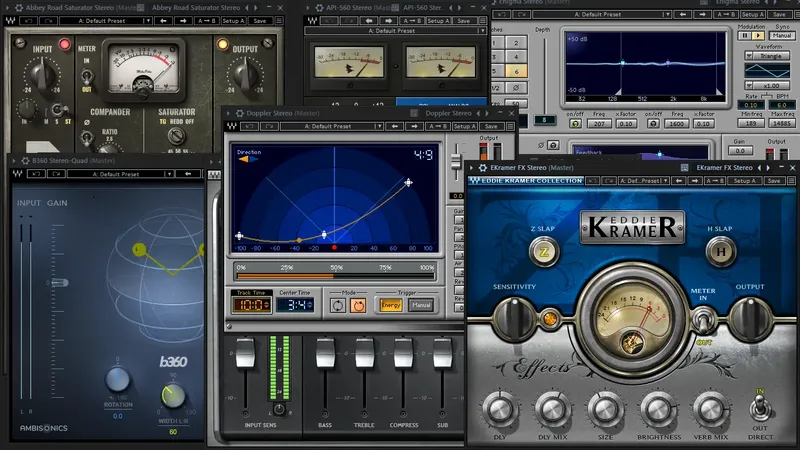Click redo in the Doppler toolbar

click(x=269, y=126)
